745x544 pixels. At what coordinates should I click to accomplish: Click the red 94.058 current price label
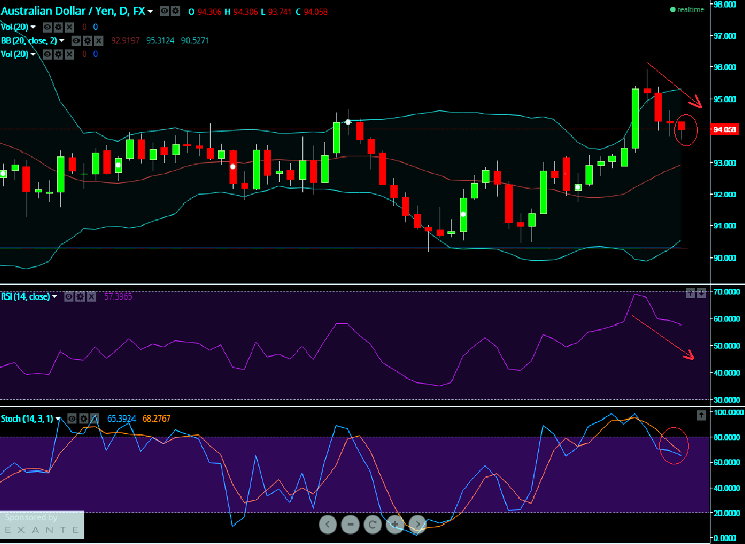[x=725, y=129]
